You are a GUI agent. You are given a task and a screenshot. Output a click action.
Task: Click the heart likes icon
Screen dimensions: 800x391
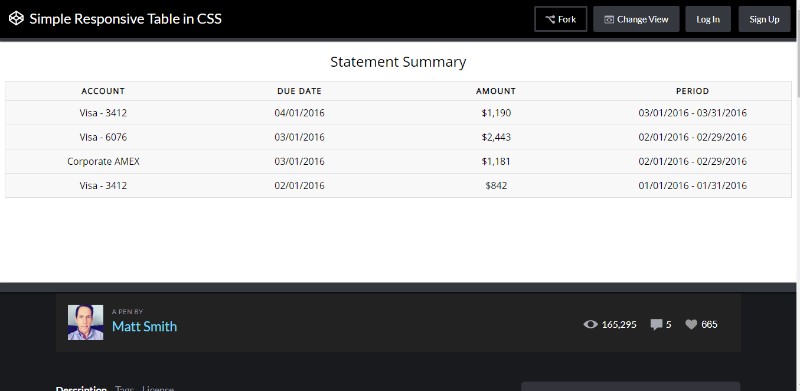point(691,324)
